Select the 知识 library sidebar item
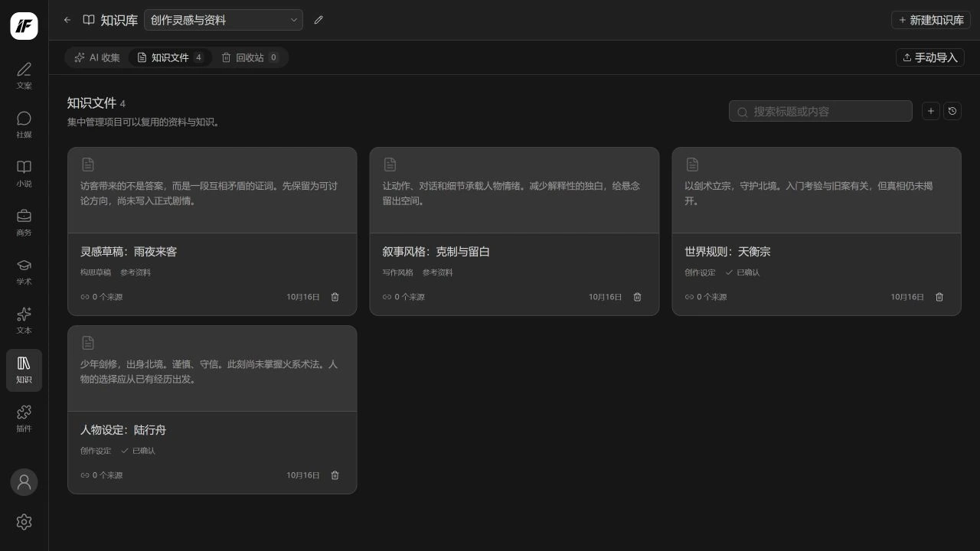980x551 pixels. [x=24, y=370]
